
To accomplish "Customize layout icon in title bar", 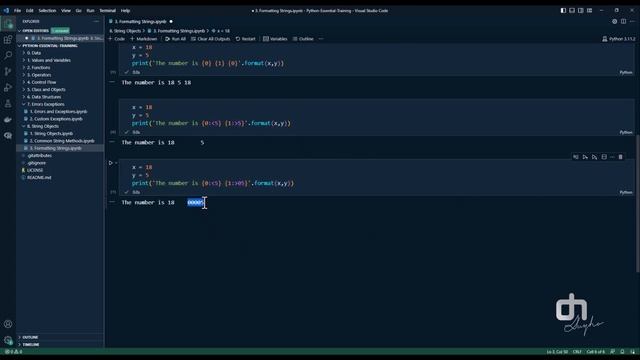I will pyautogui.click(x=589, y=10).
